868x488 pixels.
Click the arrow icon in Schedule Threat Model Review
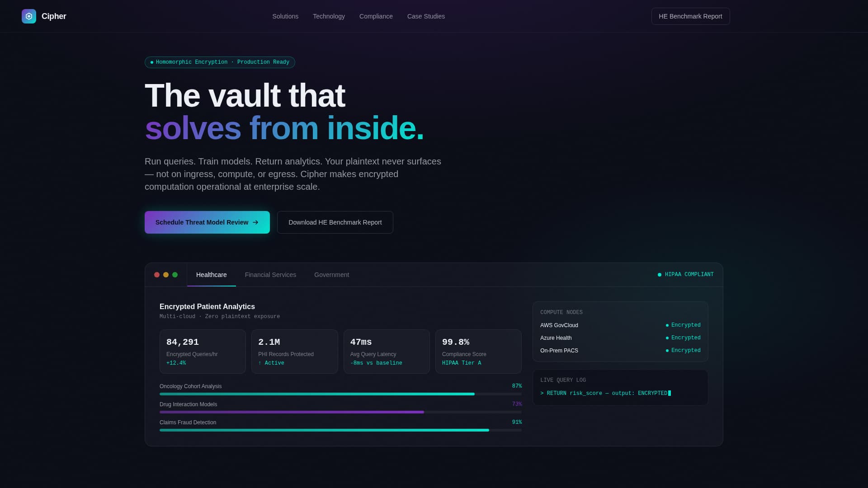click(x=256, y=222)
